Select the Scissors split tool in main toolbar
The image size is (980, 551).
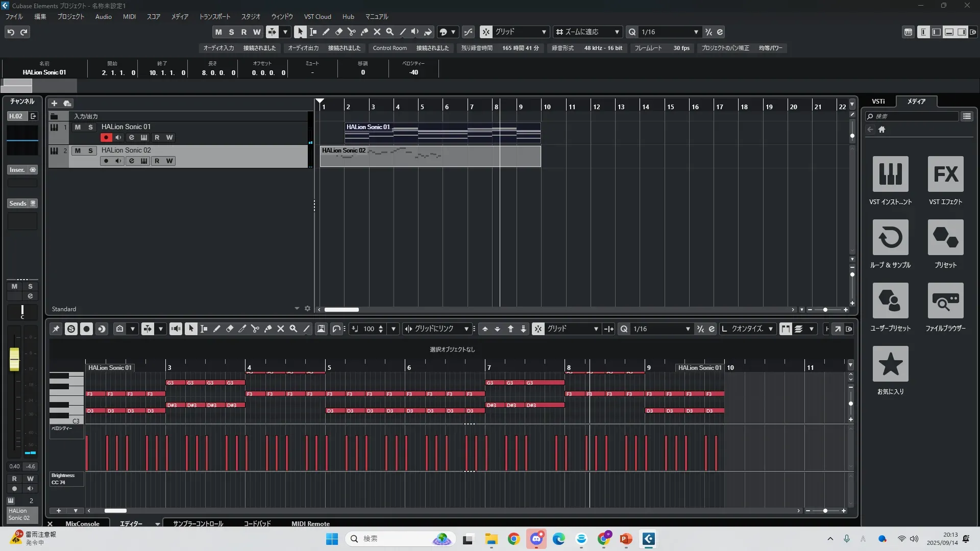[351, 32]
